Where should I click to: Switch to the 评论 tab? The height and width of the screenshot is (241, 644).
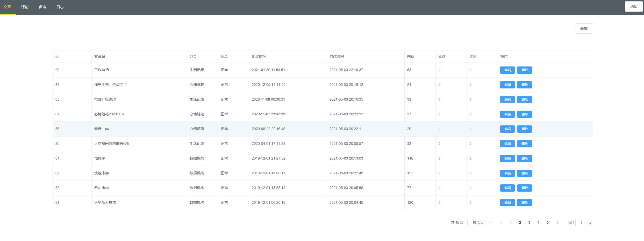[x=25, y=7]
